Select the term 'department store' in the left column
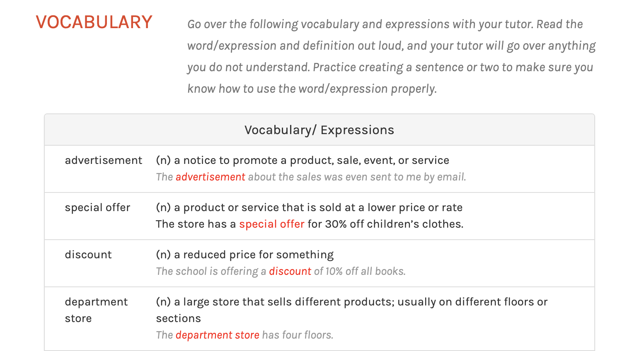644x351 pixels. coord(96,310)
